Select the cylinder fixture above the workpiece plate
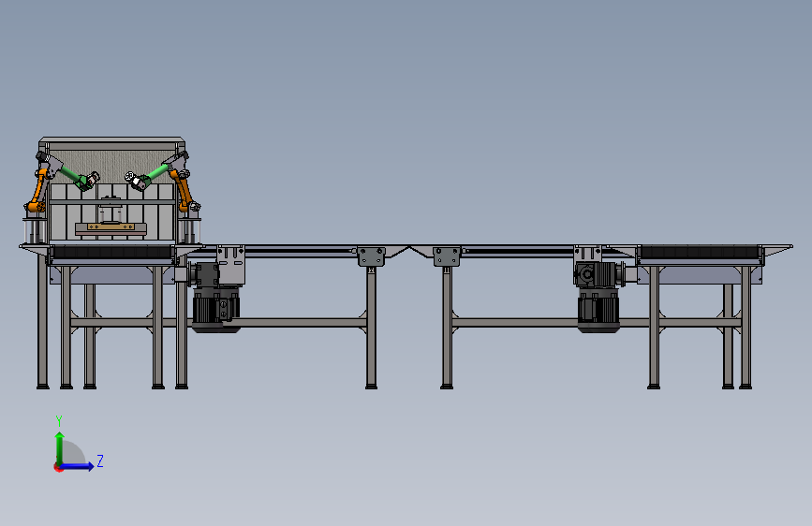Screen dimensions: 812x526 point(111,211)
